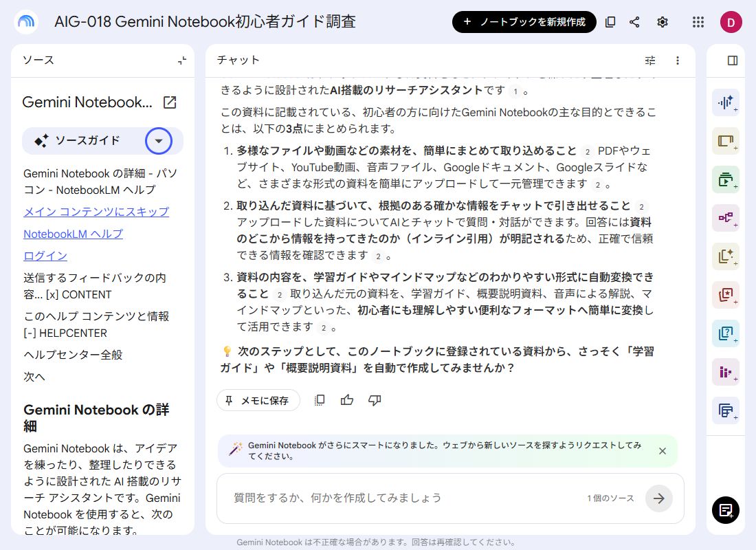Click list item 多様なファイルや動画などの素材を
Viewport: 756px width, 550px height.
click(406, 151)
